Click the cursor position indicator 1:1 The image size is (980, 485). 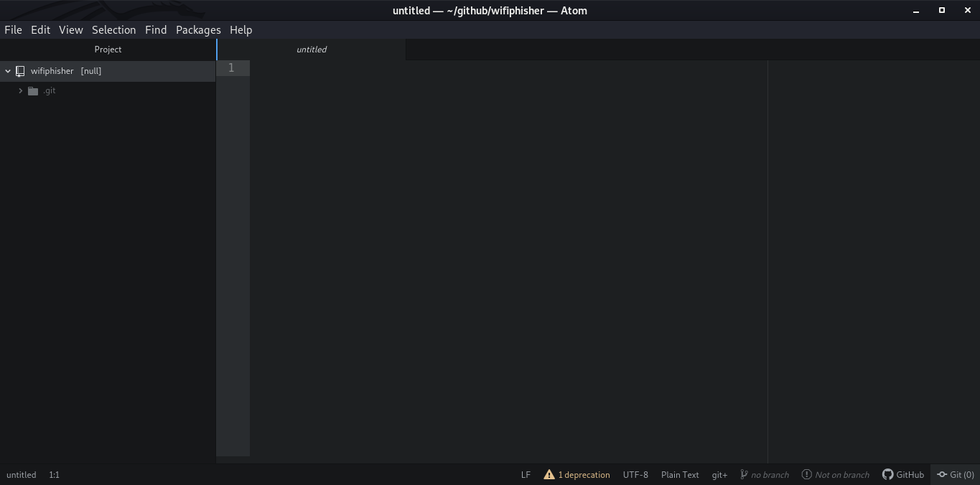tap(53, 474)
